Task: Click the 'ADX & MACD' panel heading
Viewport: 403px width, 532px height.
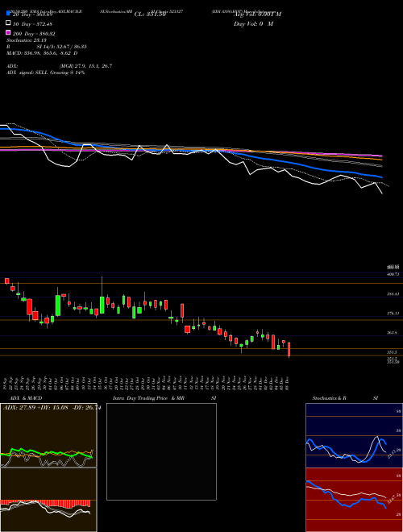Action: (x=26, y=398)
